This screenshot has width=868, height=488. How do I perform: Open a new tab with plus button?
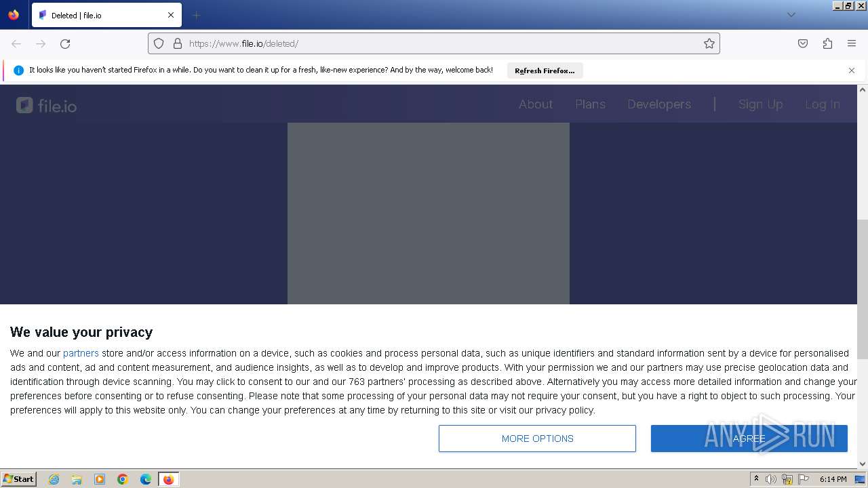(x=196, y=15)
